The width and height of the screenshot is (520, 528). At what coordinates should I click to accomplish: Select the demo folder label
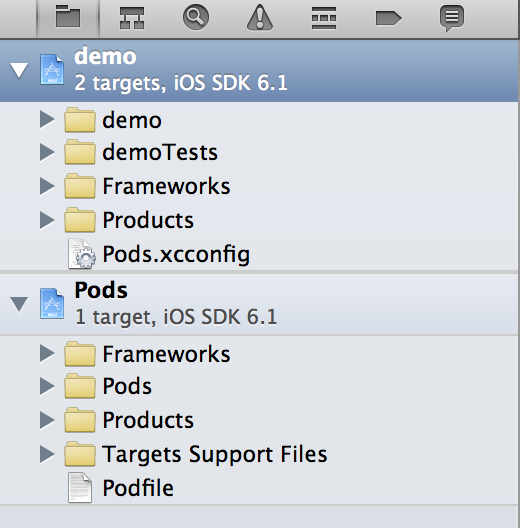click(x=132, y=120)
